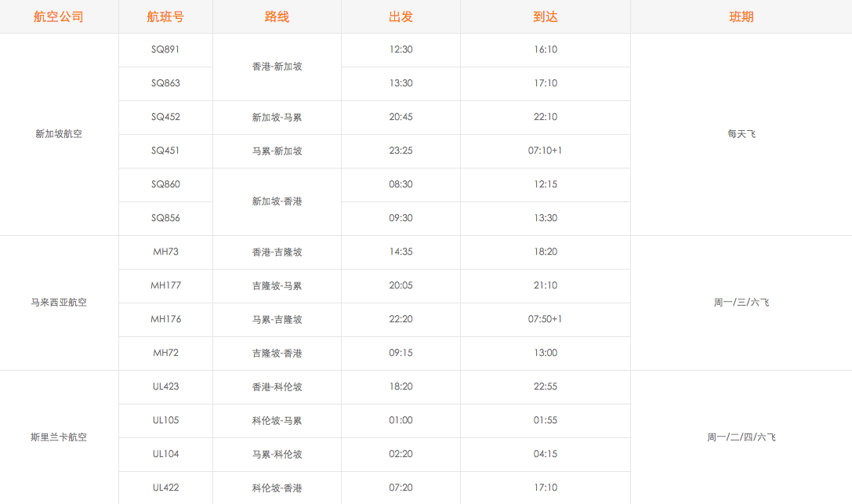Click flight number UL423

click(x=165, y=386)
